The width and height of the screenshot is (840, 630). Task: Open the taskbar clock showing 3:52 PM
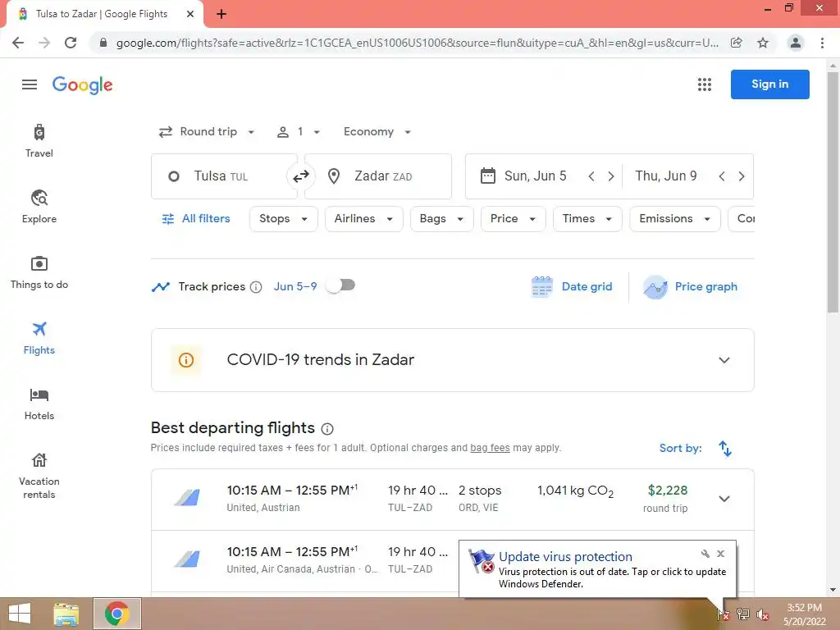click(804, 614)
